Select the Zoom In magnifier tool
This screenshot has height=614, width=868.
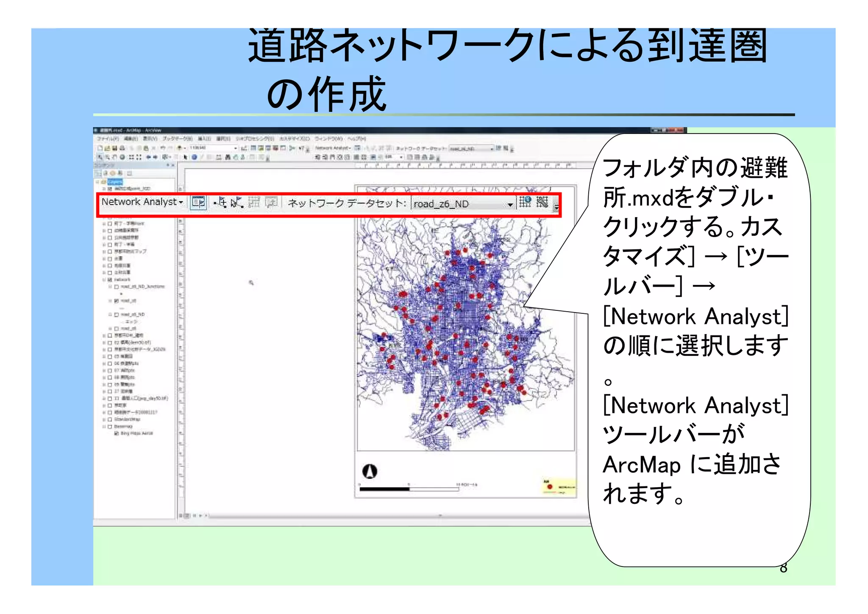click(x=100, y=157)
